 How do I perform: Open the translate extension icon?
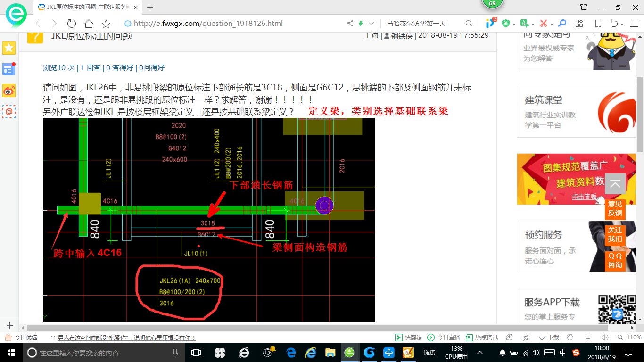click(524, 23)
